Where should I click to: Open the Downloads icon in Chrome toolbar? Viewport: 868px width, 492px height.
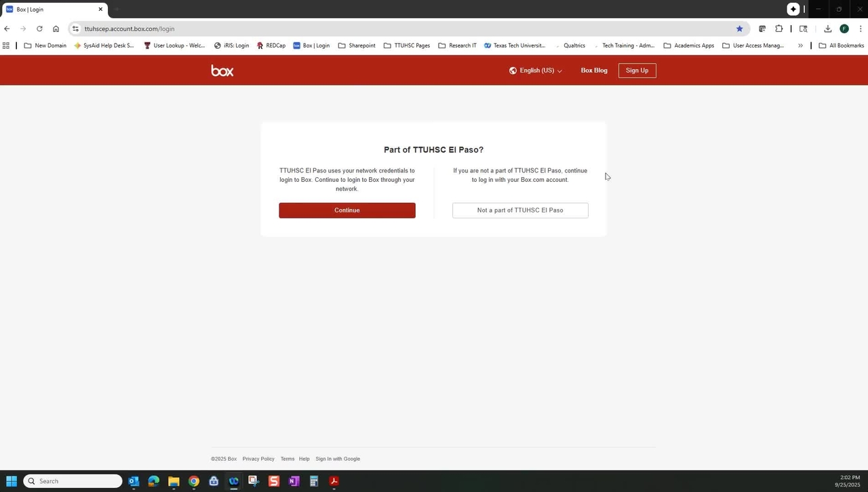coord(827,29)
